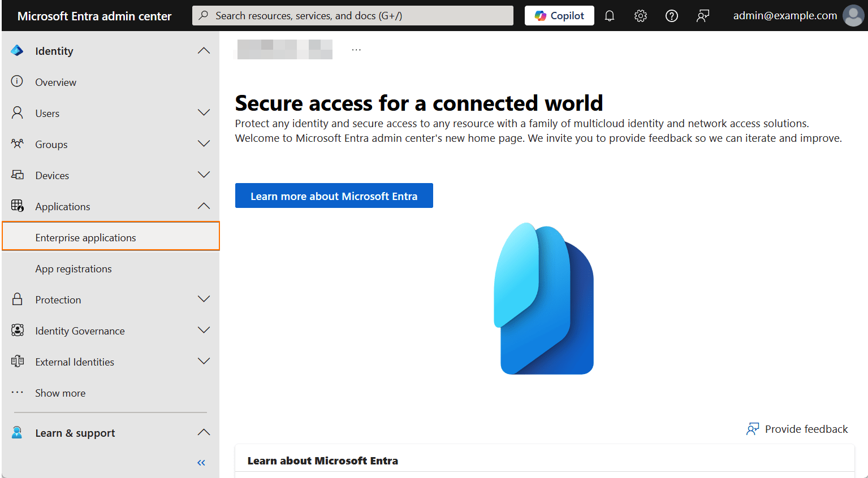The image size is (868, 478).
Task: Expand the Groups section
Action: tap(203, 144)
